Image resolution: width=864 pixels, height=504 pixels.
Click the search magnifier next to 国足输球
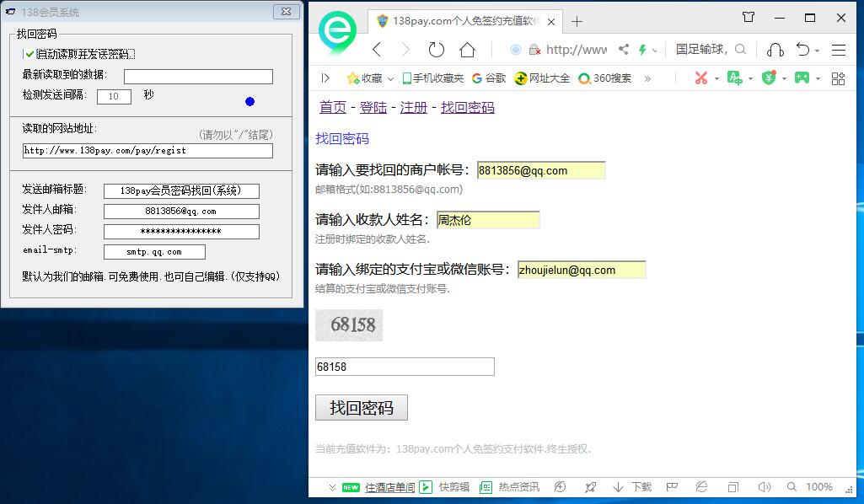click(x=741, y=50)
